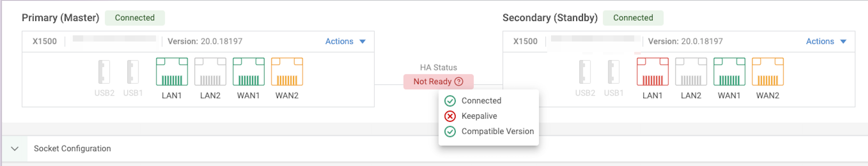Click the red Secondary LAN1 port icon

point(652,72)
